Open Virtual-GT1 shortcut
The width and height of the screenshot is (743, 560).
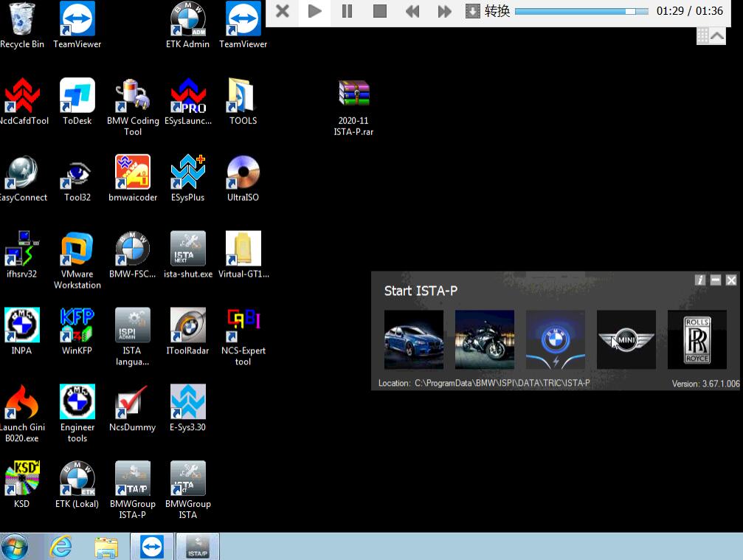coord(243,255)
